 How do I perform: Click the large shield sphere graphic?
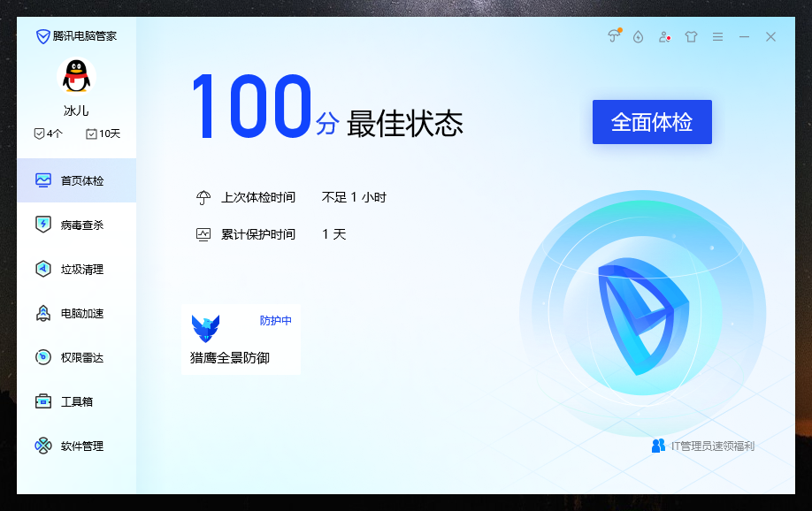click(x=643, y=314)
